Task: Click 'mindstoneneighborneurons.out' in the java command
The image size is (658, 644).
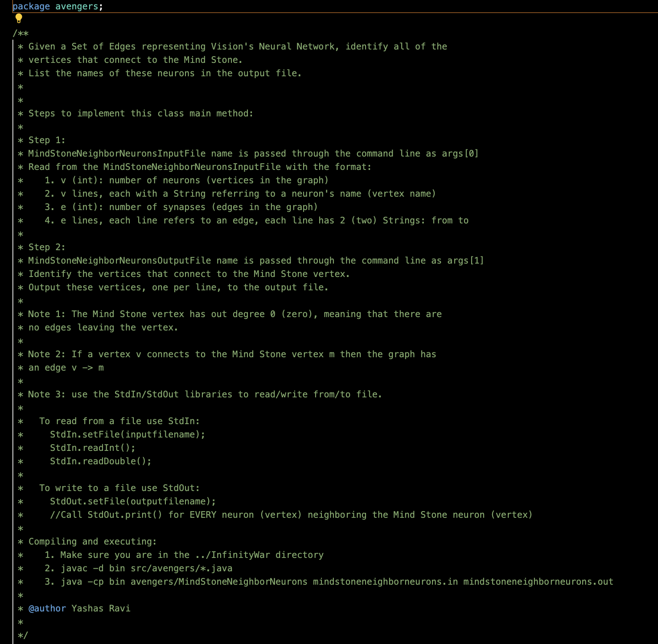Action: 538,582
